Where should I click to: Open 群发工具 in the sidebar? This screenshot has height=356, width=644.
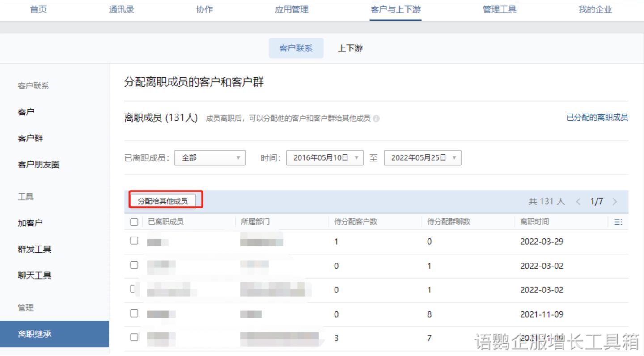[x=34, y=249]
